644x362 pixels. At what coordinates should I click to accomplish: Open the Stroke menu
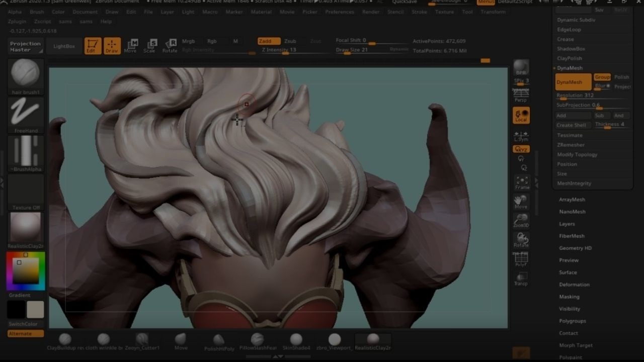[419, 12]
